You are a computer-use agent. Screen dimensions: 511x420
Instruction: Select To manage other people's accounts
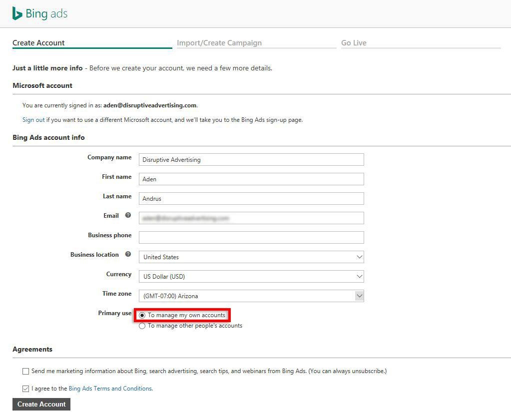(x=142, y=326)
